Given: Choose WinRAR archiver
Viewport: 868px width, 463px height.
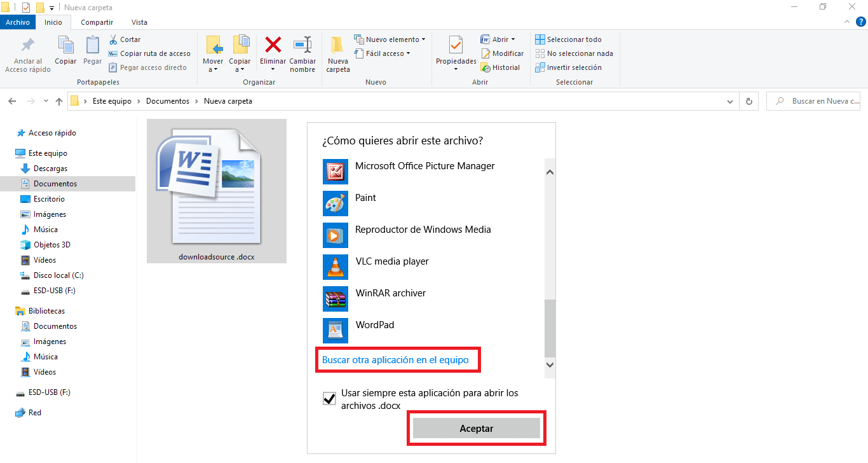Looking at the screenshot, I should [433, 298].
